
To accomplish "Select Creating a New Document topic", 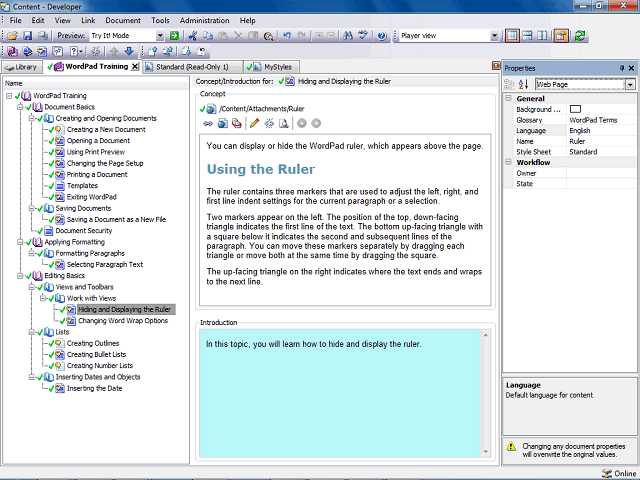I will click(x=106, y=129).
